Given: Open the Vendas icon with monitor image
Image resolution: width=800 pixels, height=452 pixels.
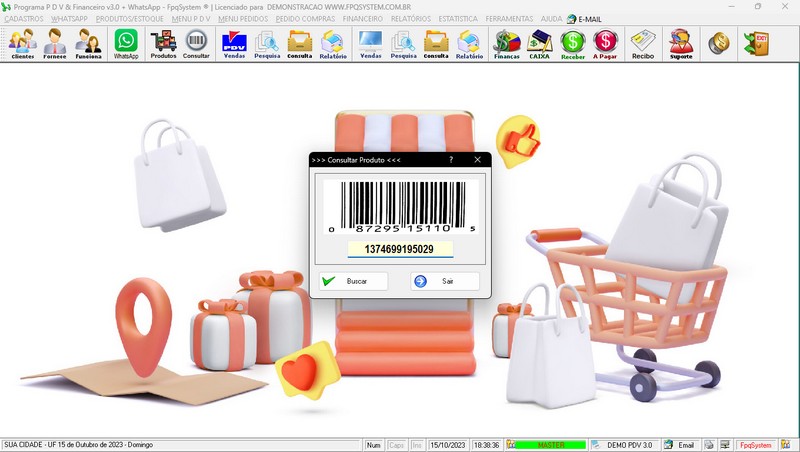Looking at the screenshot, I should click(370, 44).
